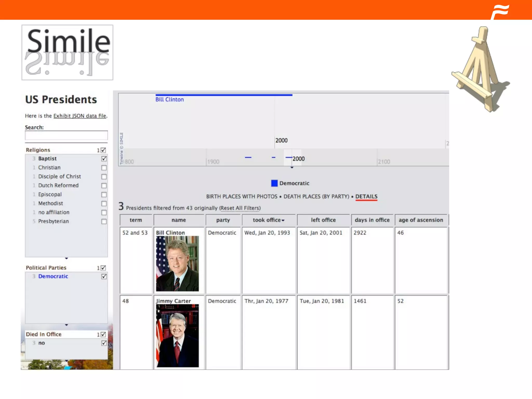Viewport: 532px width, 399px height.
Task: Click the wave logo in orange header
Action: click(500, 12)
